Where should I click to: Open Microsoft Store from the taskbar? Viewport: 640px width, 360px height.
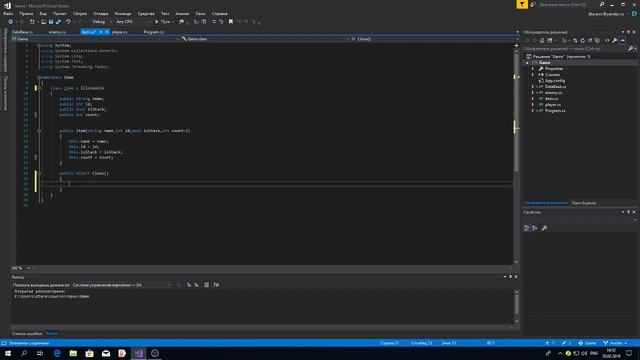(x=89, y=353)
